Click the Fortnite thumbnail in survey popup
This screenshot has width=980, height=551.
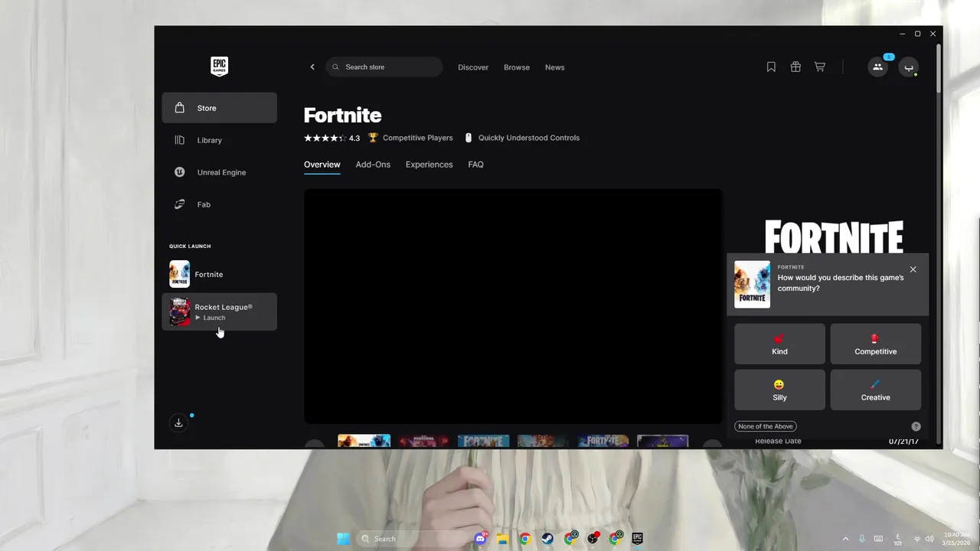[x=752, y=284]
